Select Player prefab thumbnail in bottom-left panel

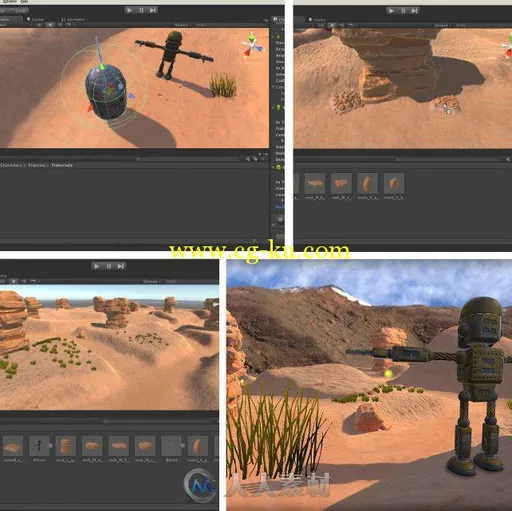pos(39,446)
